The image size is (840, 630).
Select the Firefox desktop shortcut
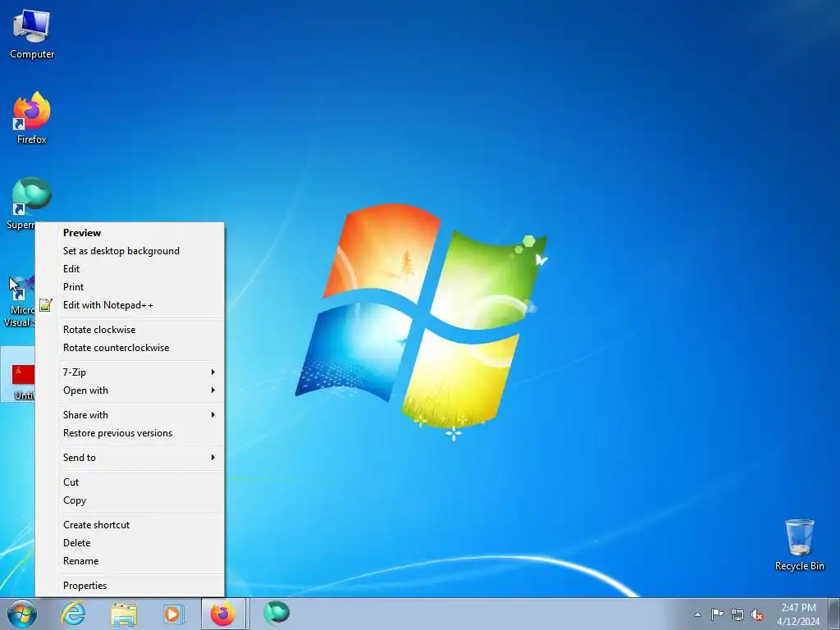[32, 118]
